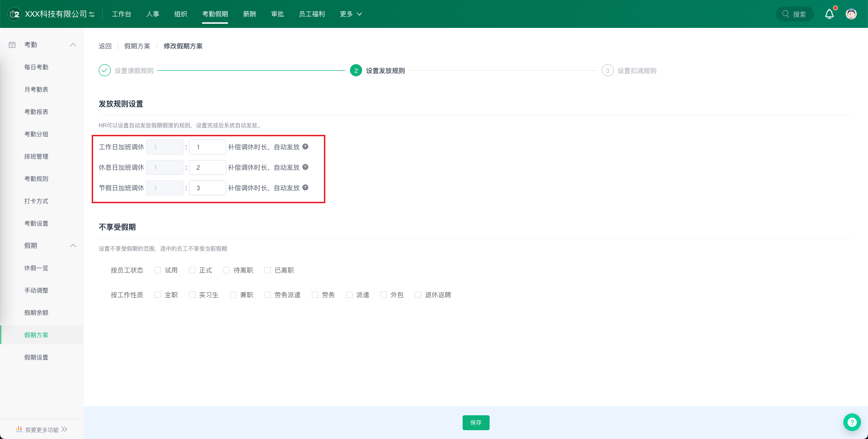This screenshot has height=439, width=868.
Task: Check the 退休返聘 checkbox
Action: click(418, 295)
